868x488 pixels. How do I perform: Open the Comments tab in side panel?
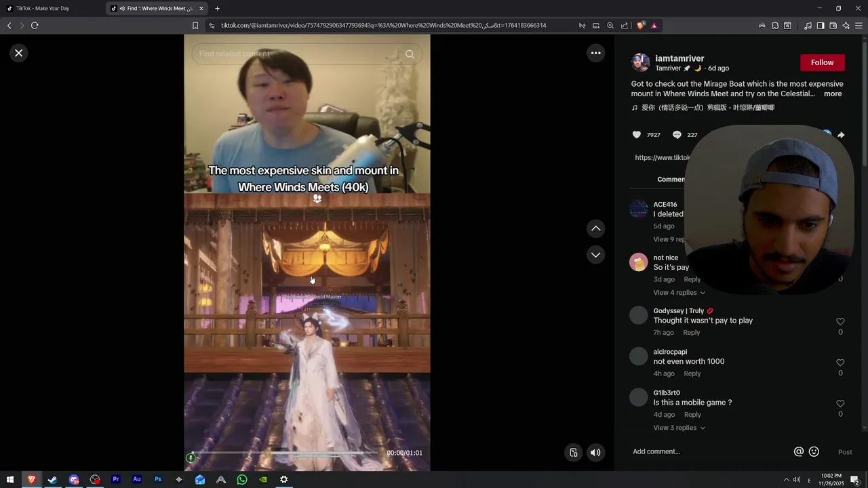point(671,180)
